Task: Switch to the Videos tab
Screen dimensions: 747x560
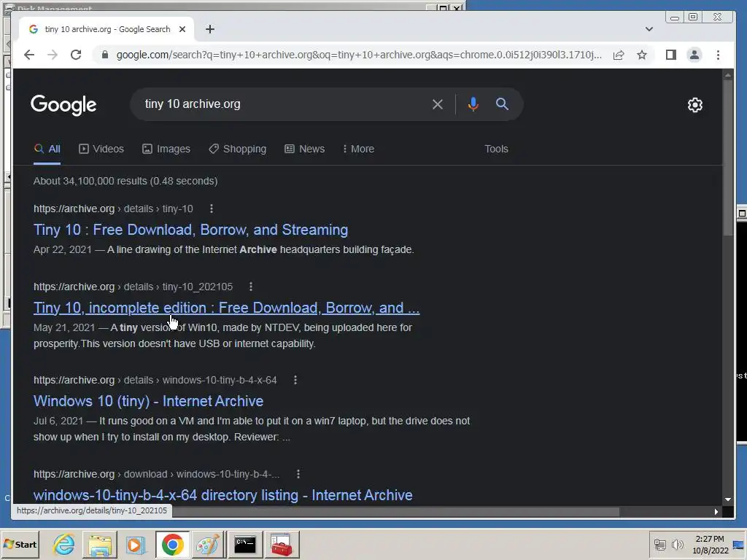Action: [101, 149]
